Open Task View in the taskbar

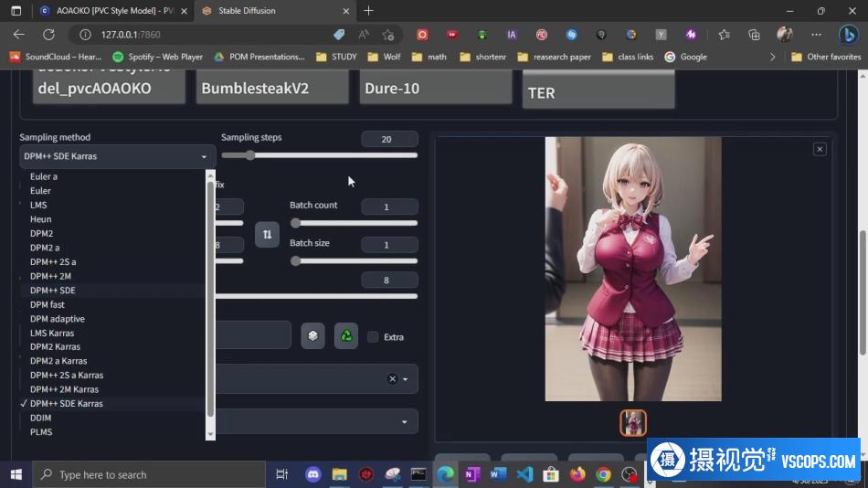(x=281, y=474)
